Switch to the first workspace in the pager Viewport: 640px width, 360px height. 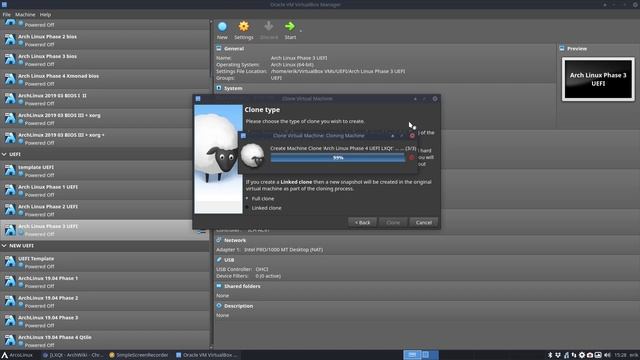[412, 355]
